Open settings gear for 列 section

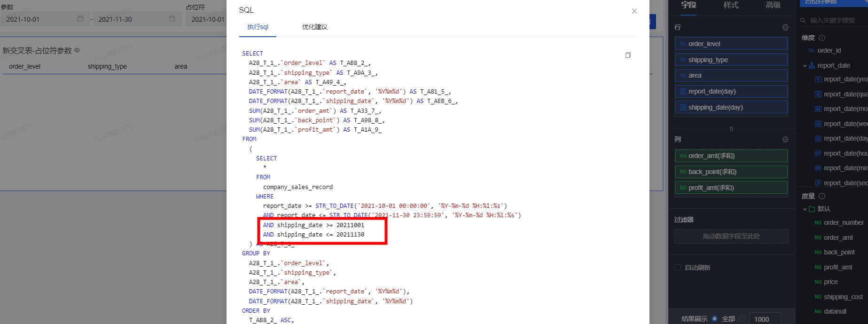(785, 139)
